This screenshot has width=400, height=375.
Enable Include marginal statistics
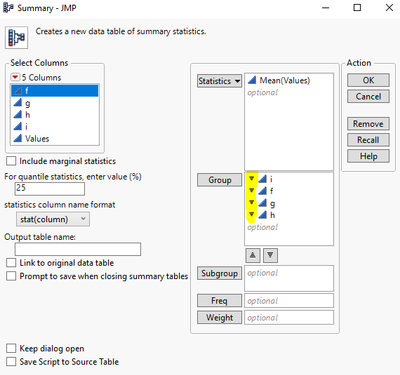tap(11, 161)
